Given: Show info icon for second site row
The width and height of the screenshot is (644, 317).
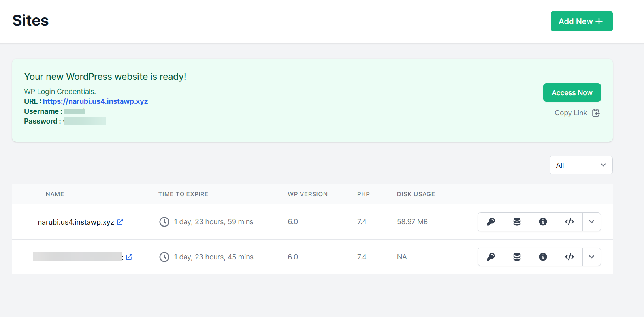Looking at the screenshot, I should click(543, 257).
